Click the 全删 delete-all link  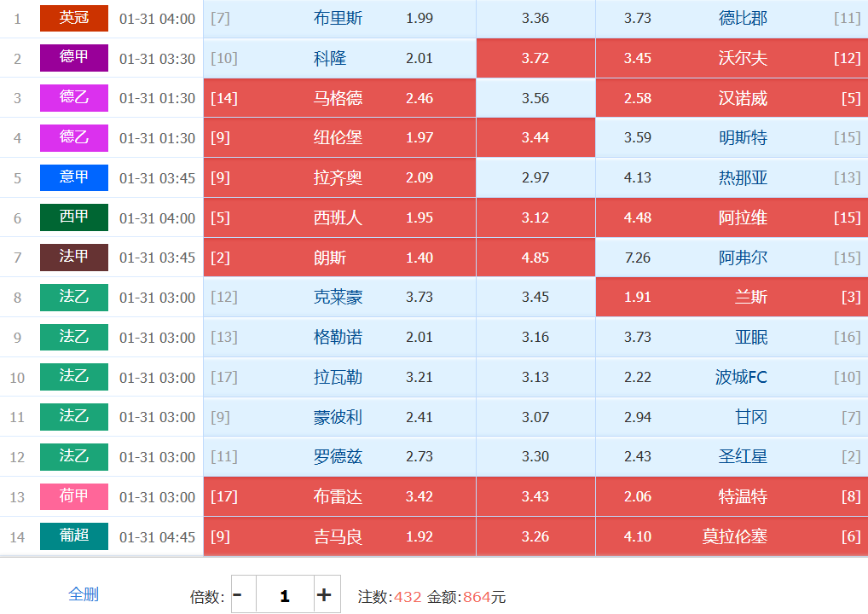(x=84, y=594)
